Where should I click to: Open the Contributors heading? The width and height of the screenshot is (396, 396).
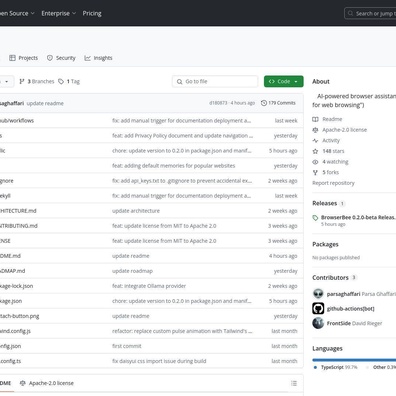tap(330, 278)
